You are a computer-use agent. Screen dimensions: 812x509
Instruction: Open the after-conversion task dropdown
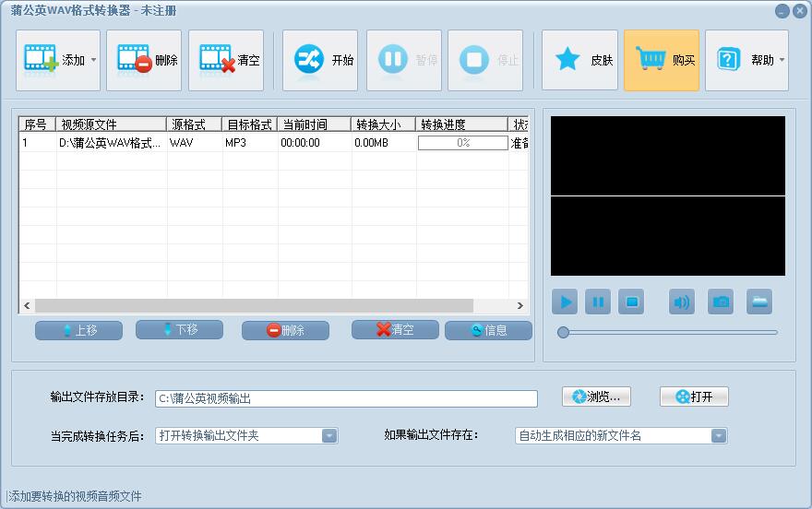pos(329,436)
